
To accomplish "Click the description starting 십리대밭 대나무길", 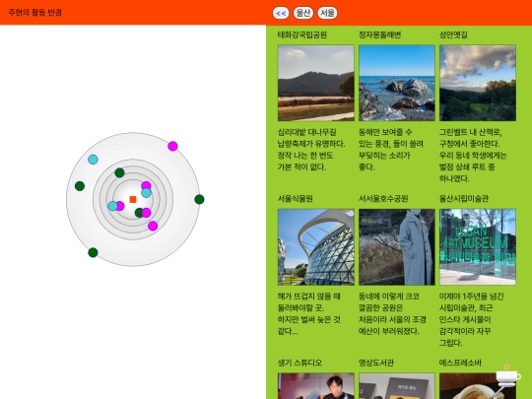I will pyautogui.click(x=311, y=150).
